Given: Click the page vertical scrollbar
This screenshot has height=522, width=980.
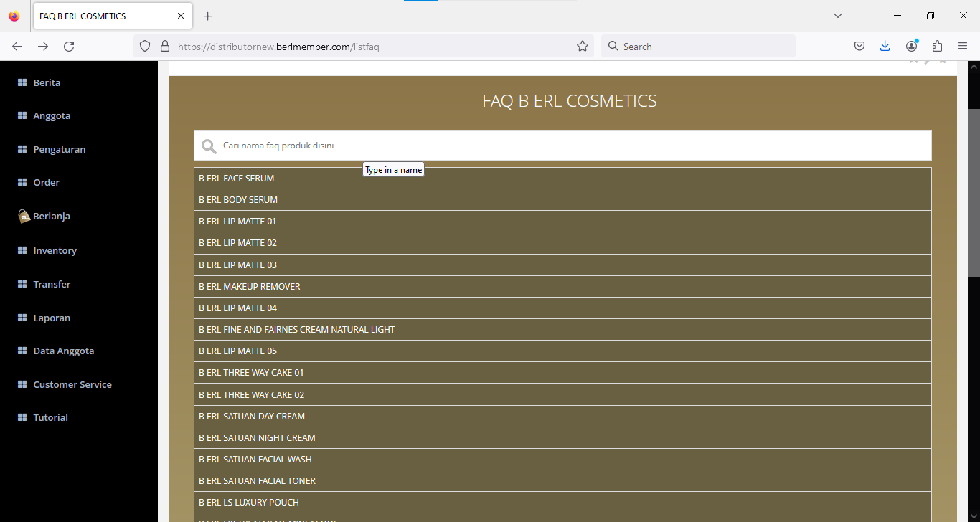Looking at the screenshot, I should (974, 194).
